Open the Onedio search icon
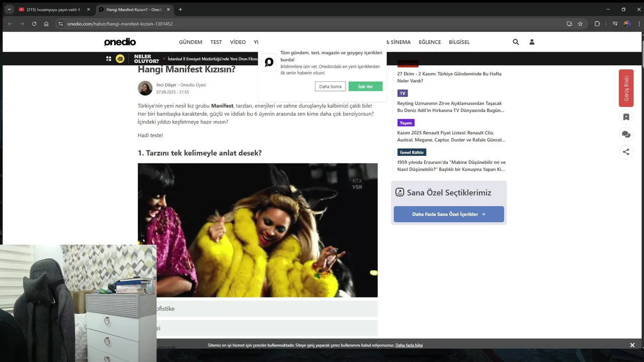Viewport: 644px width, 362px height. (516, 42)
